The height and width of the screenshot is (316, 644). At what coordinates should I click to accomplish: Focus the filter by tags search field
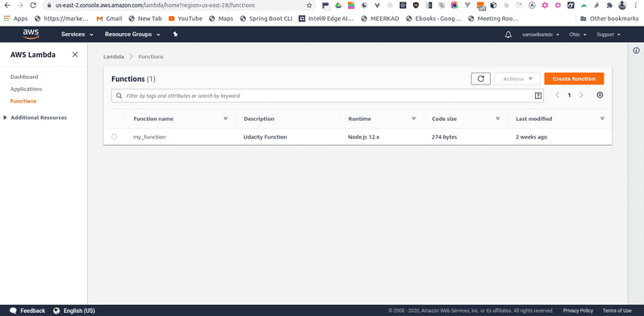click(x=328, y=96)
